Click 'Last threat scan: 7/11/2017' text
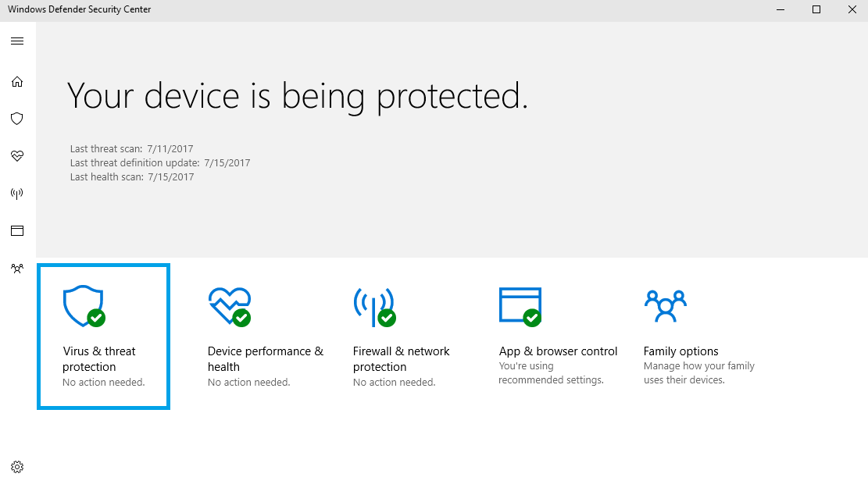 click(x=132, y=149)
